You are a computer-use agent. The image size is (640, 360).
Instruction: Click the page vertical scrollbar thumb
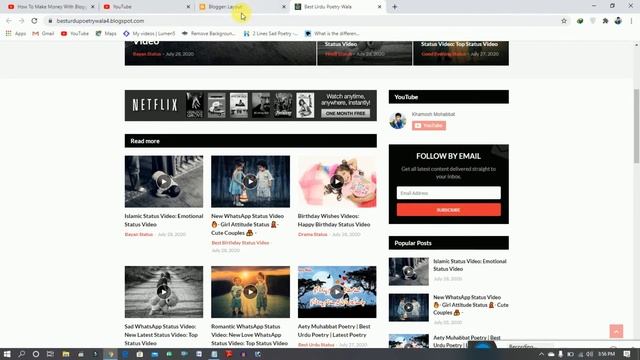[x=636, y=126]
